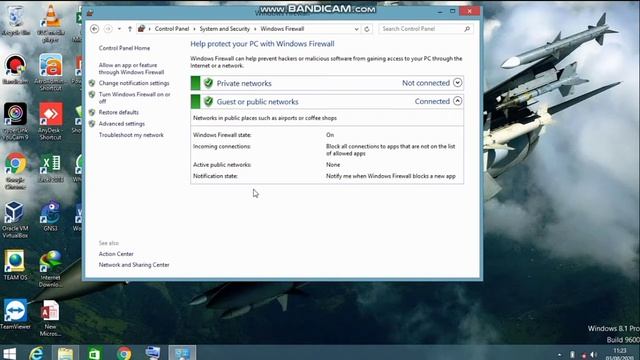Select Excel 2013 desktop icon
This screenshot has width=640, height=360.
tap(51, 168)
